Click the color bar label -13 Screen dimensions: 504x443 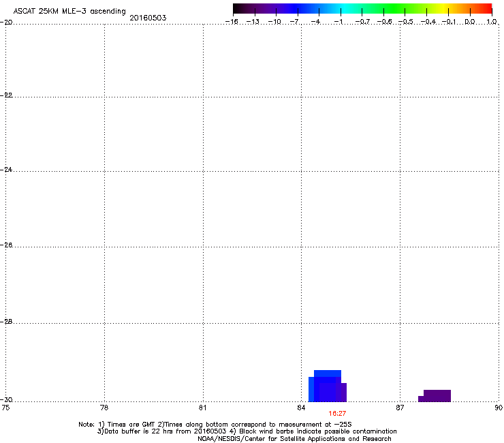[x=253, y=22]
